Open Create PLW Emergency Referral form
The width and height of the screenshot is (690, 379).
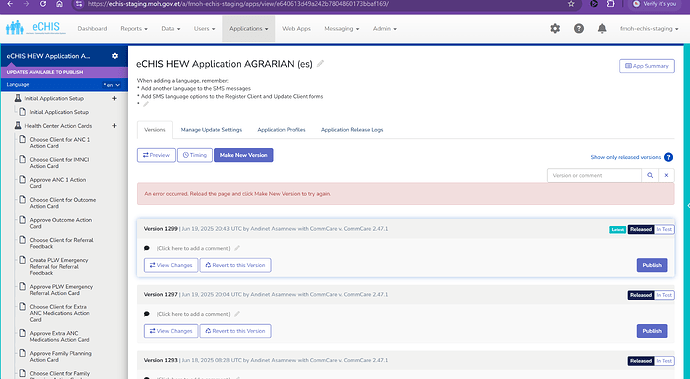point(59,266)
